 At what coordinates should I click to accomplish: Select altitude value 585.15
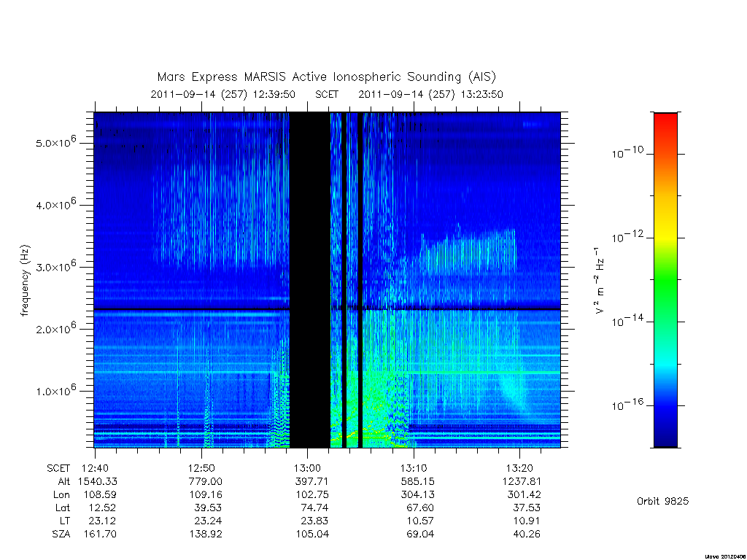tap(418, 481)
